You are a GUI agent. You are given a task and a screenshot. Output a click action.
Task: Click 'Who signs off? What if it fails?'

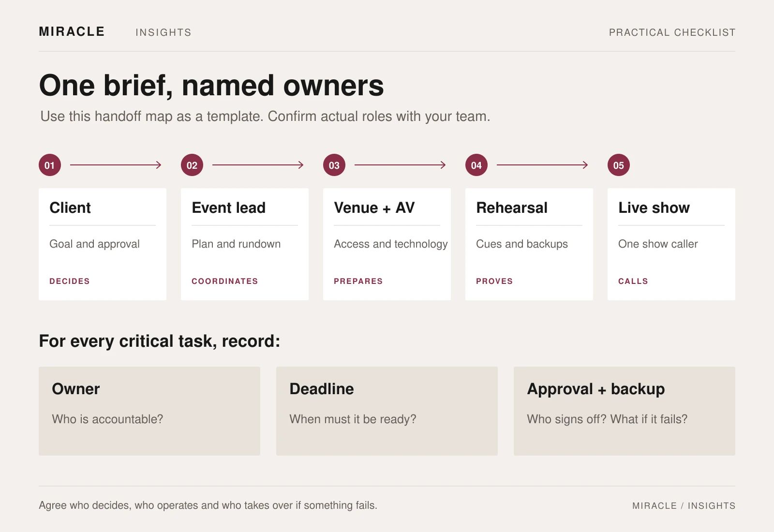coord(607,419)
